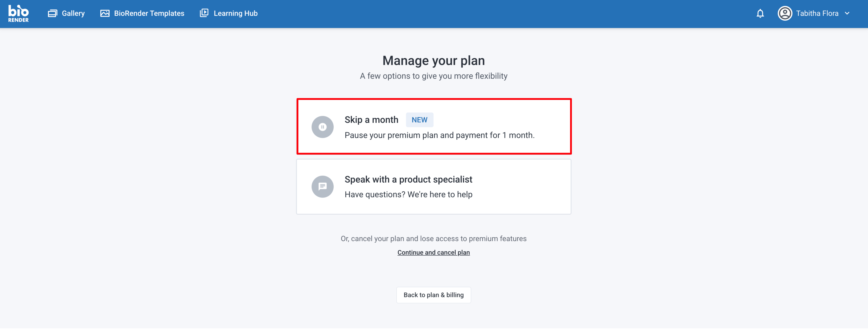
Task: Click the pause icon for Skip a month
Action: [322, 127]
